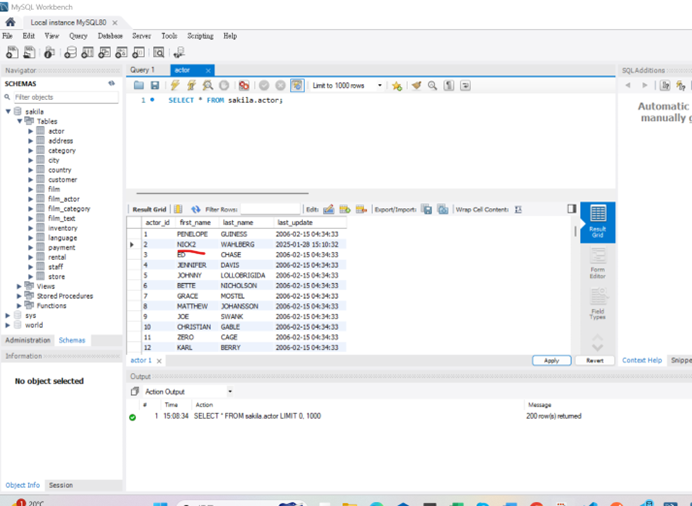692x506 pixels.
Task: Save query as favorite snippet star
Action: (397, 86)
